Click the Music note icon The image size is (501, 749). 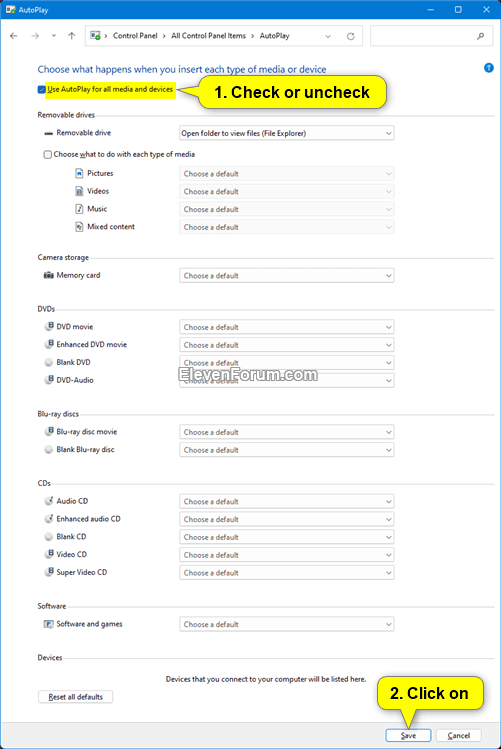(79, 209)
